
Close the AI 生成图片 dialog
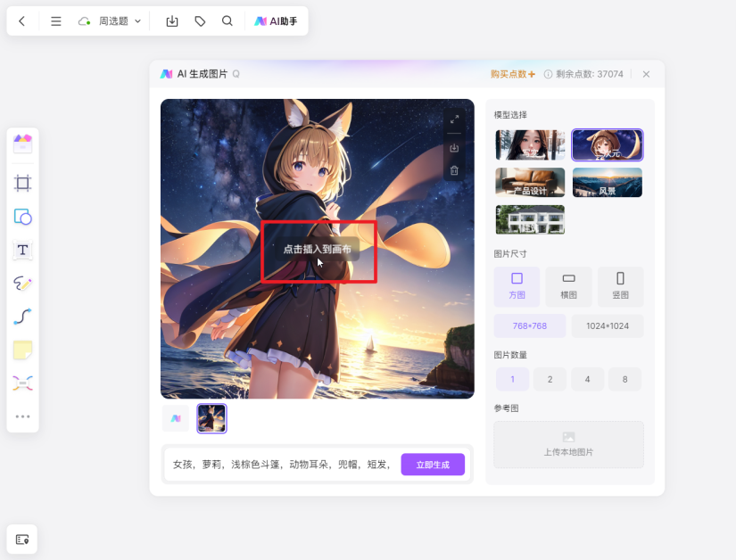click(647, 74)
